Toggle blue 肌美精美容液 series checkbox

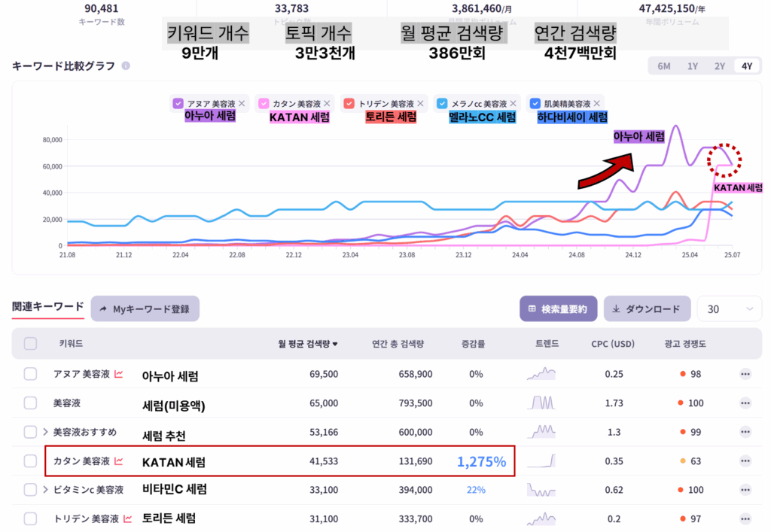[x=535, y=103]
